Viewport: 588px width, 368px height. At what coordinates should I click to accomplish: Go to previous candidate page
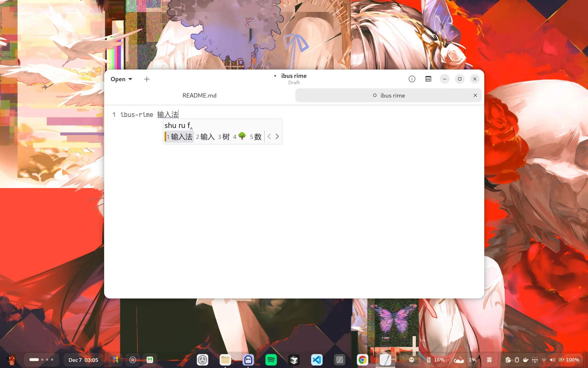(x=269, y=137)
